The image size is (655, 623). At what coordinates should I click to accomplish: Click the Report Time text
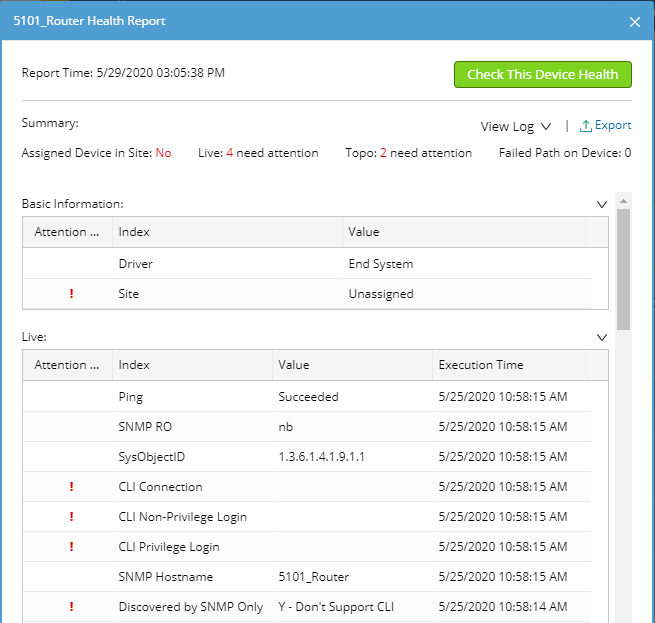[123, 73]
